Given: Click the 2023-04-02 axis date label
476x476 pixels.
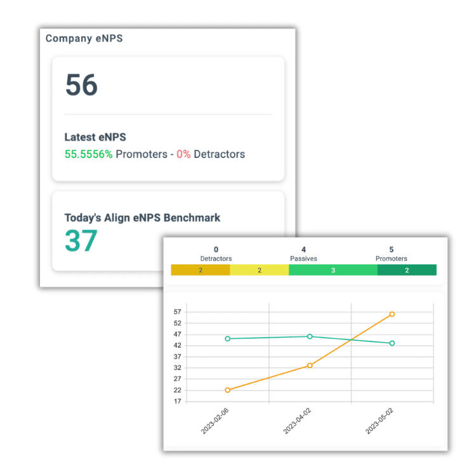Looking at the screenshot, I should click(x=298, y=421).
